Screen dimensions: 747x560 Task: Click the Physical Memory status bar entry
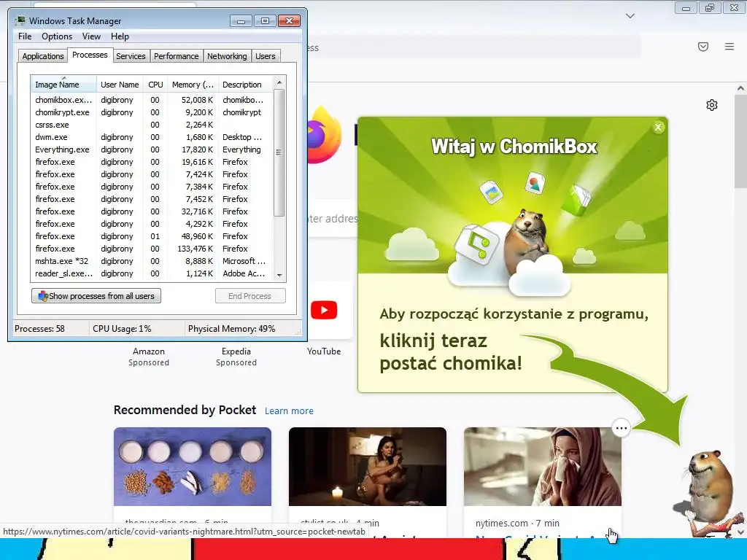(231, 329)
